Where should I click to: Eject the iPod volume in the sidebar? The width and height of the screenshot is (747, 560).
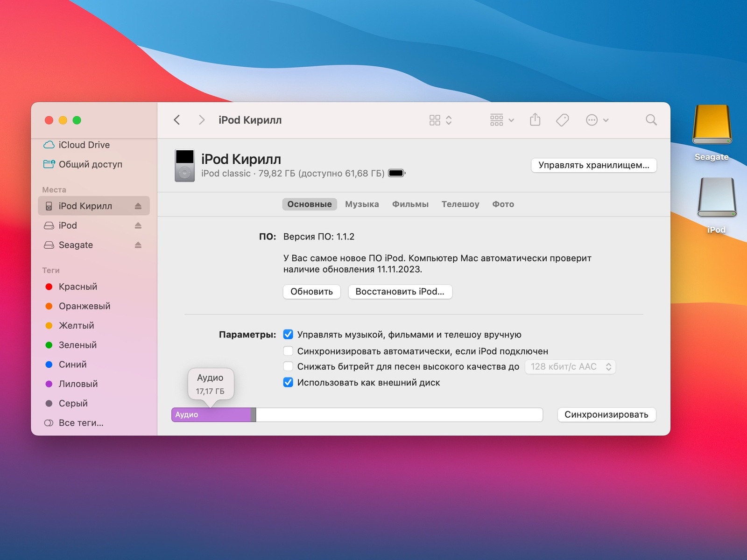pos(138,225)
